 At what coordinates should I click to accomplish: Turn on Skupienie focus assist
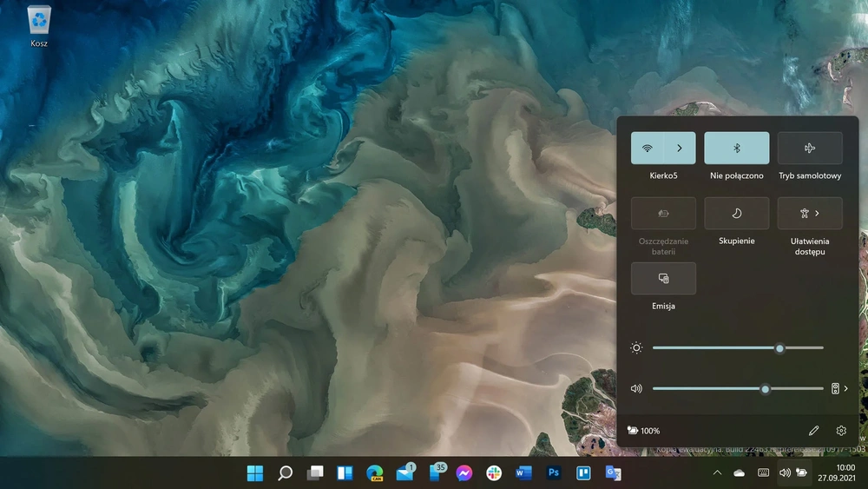[736, 213]
